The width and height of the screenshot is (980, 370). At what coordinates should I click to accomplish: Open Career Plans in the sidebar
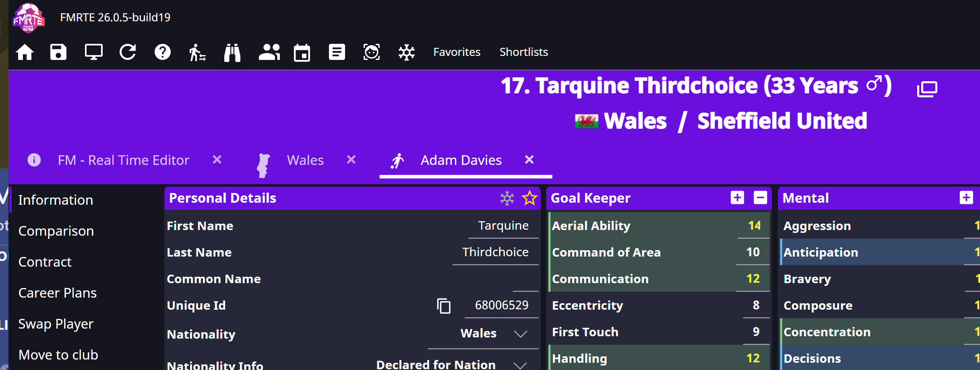coord(58,293)
